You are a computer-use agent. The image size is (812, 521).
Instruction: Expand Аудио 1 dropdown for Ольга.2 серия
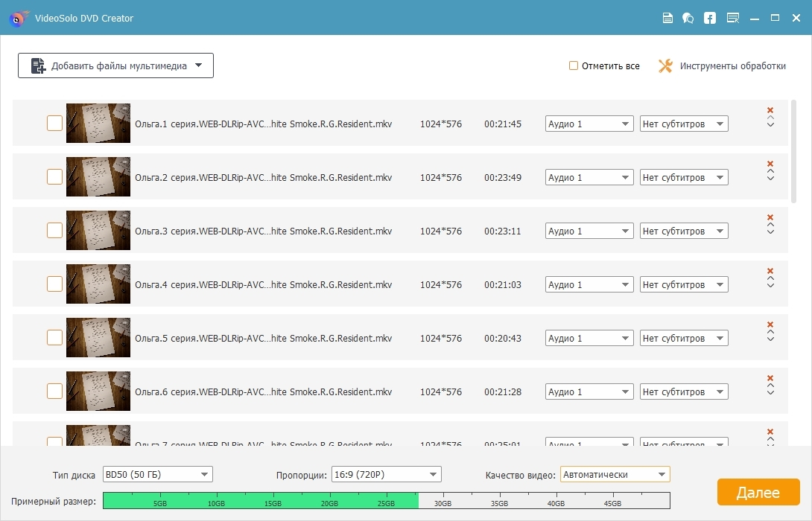click(x=589, y=178)
